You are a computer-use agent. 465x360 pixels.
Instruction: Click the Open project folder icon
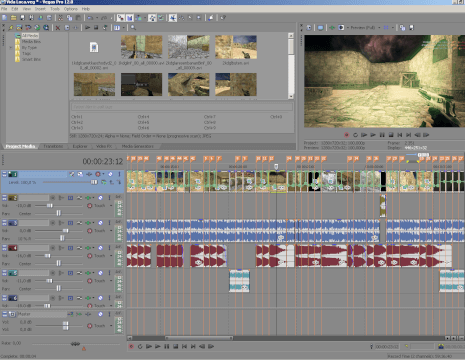coord(13,18)
